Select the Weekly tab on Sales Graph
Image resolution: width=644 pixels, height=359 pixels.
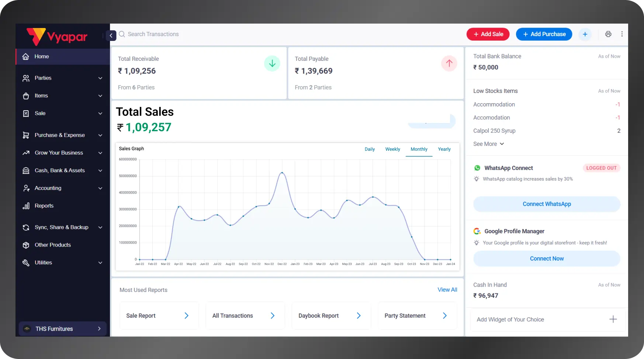[392, 149]
